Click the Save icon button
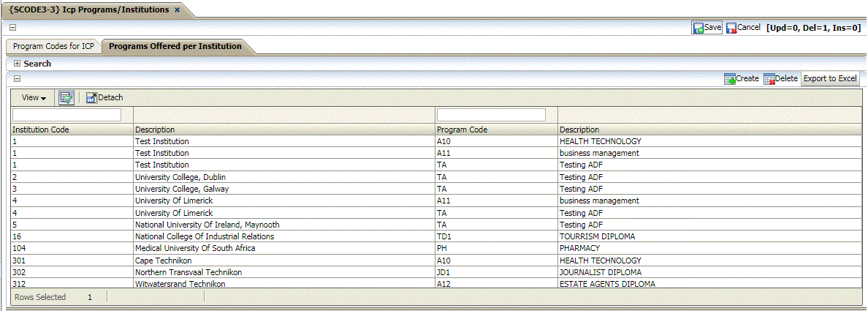 [x=707, y=28]
